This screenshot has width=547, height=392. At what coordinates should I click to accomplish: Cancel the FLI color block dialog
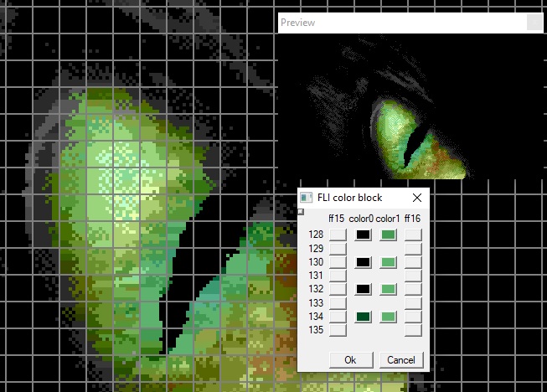[401, 360]
